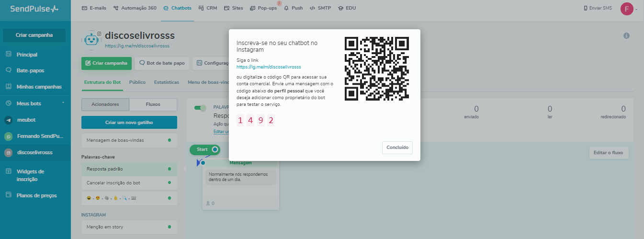This screenshot has height=239, width=644.
Task: Click the WhatsApp icon beside Fernando SendPu...
Action: click(8, 137)
